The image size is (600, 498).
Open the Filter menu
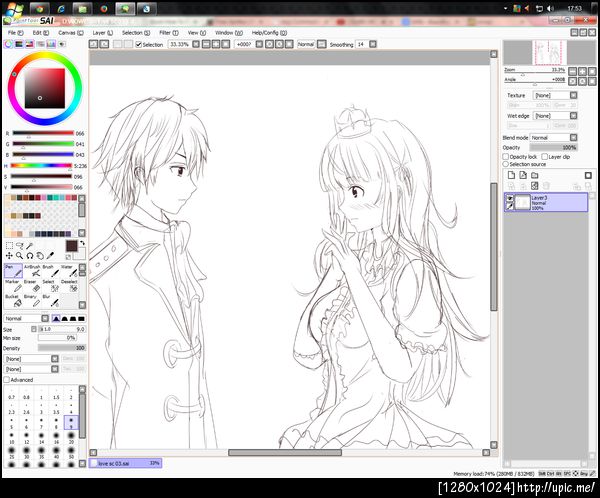(169, 33)
